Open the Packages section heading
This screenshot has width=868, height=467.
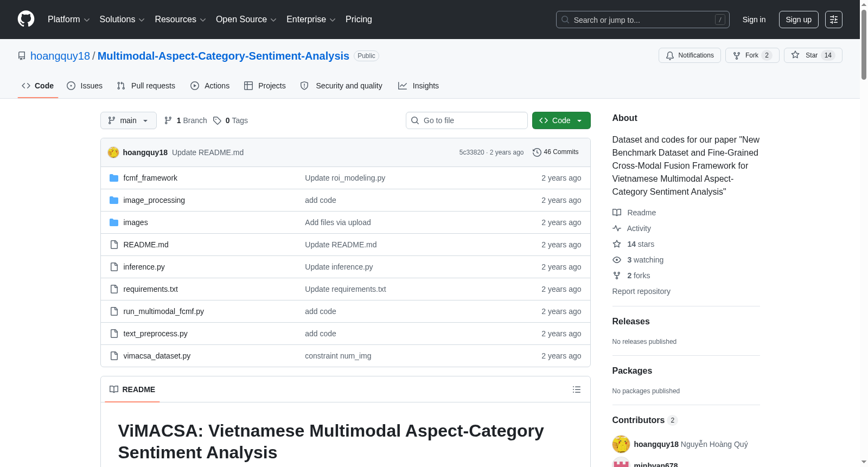632,370
